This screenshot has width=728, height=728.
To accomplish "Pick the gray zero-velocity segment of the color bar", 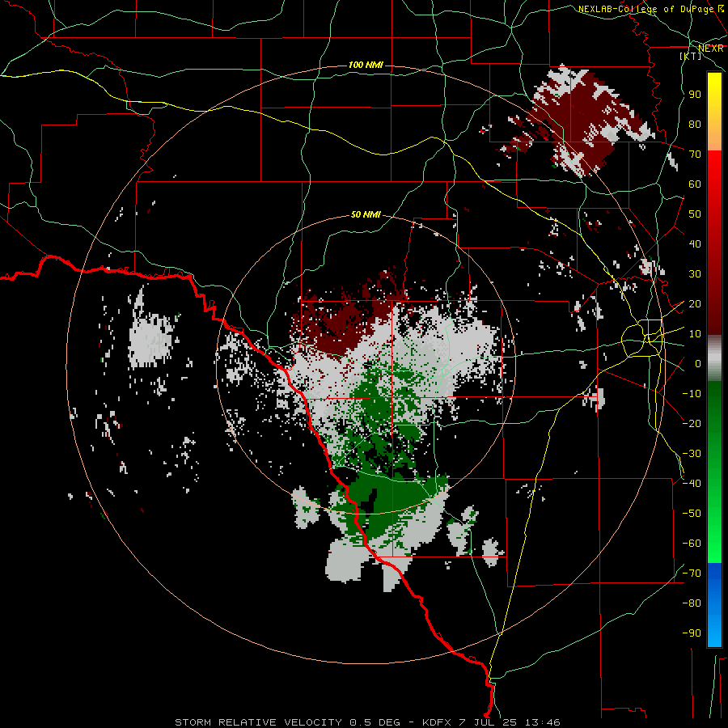I will coord(714,358).
